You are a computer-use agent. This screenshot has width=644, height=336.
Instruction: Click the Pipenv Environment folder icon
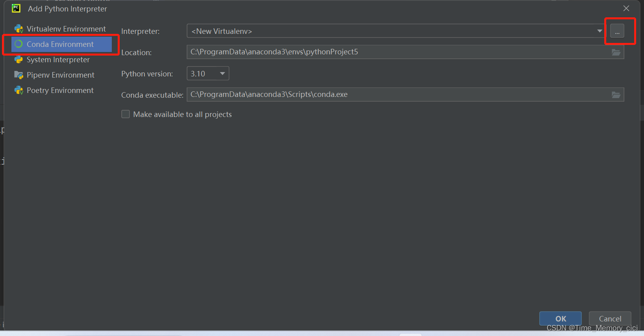click(19, 75)
